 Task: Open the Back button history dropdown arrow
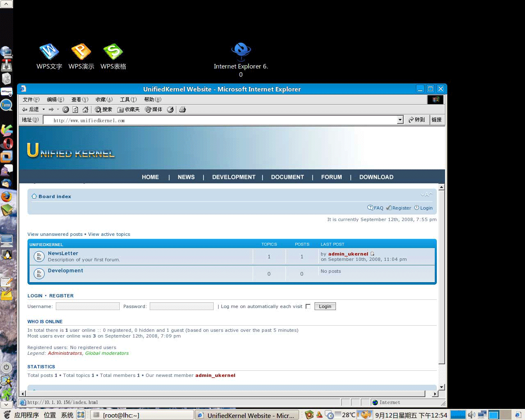[x=43, y=110]
